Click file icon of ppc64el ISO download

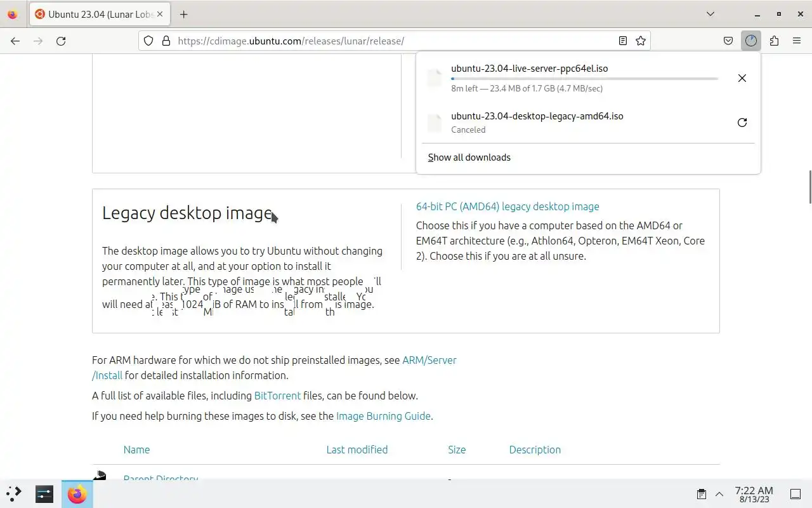click(x=435, y=78)
